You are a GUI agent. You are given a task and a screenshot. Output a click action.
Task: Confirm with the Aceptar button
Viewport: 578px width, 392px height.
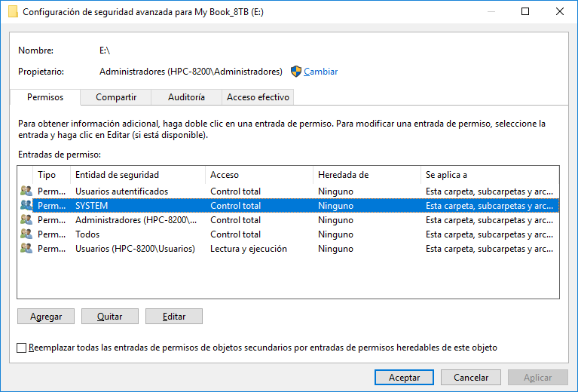404,377
